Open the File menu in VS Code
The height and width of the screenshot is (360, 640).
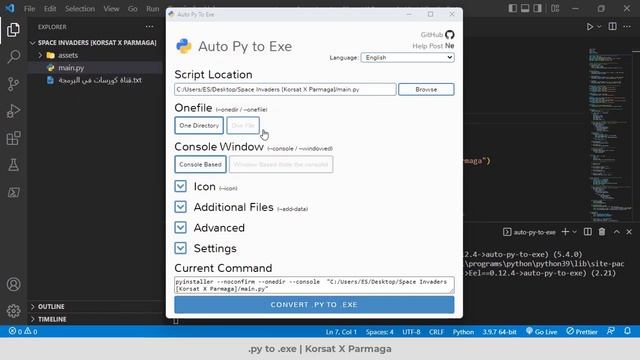(29, 9)
